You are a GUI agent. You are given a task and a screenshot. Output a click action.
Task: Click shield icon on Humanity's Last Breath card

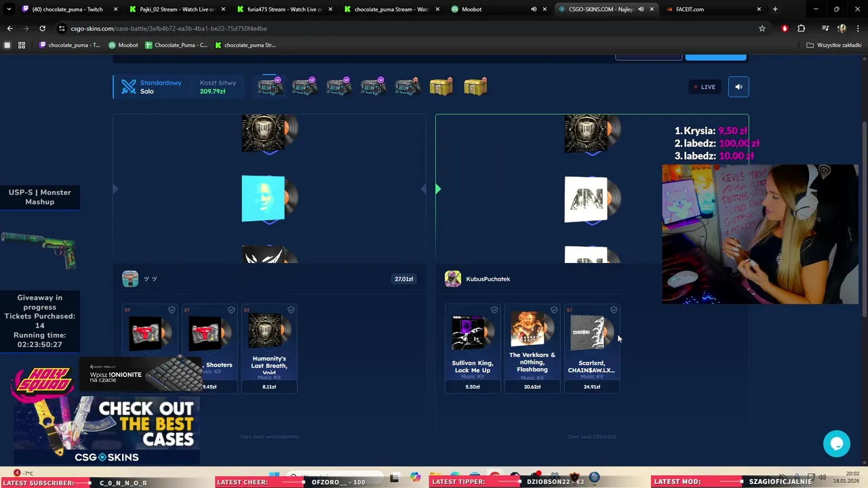(x=291, y=310)
